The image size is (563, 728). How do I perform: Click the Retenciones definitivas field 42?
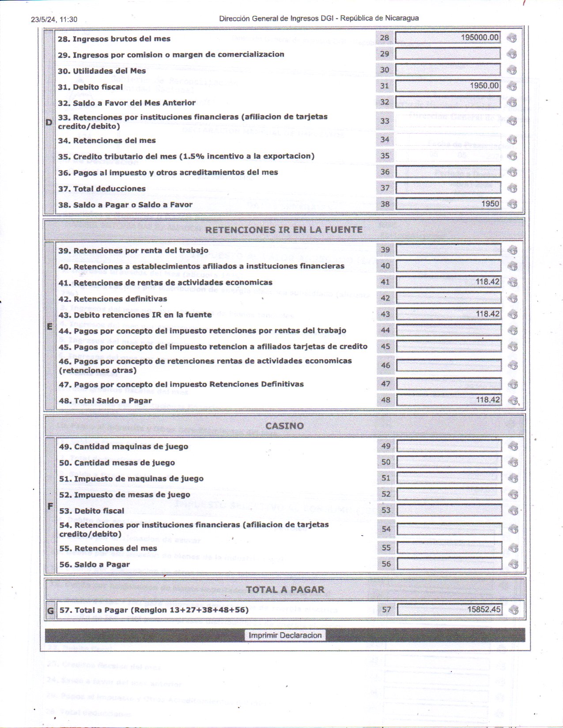click(449, 298)
